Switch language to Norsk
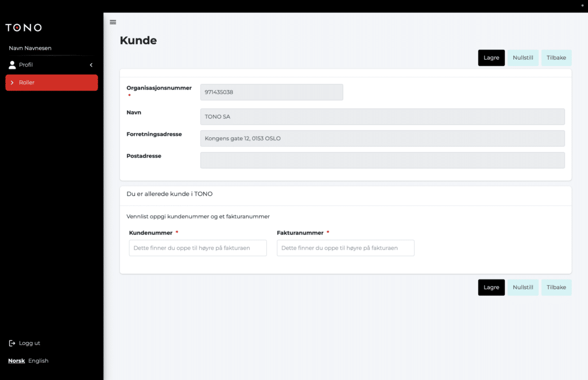Screen dimensions: 588x380 (17, 361)
